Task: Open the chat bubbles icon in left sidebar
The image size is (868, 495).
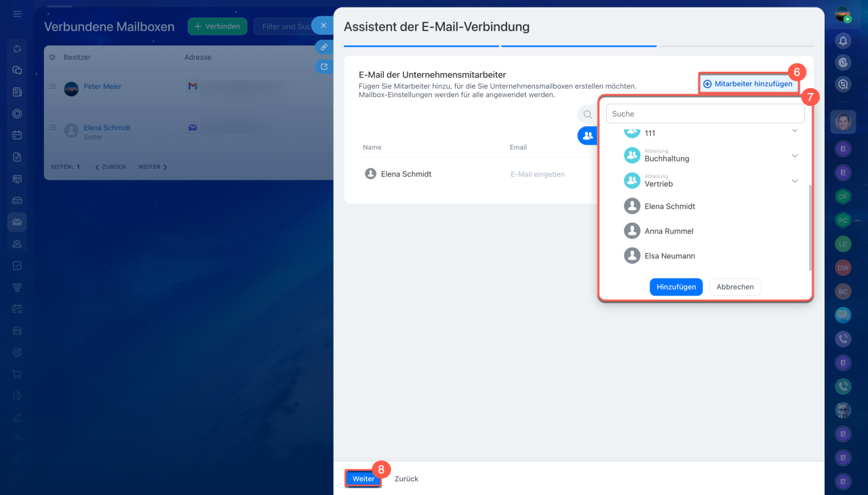Action: pyautogui.click(x=17, y=70)
